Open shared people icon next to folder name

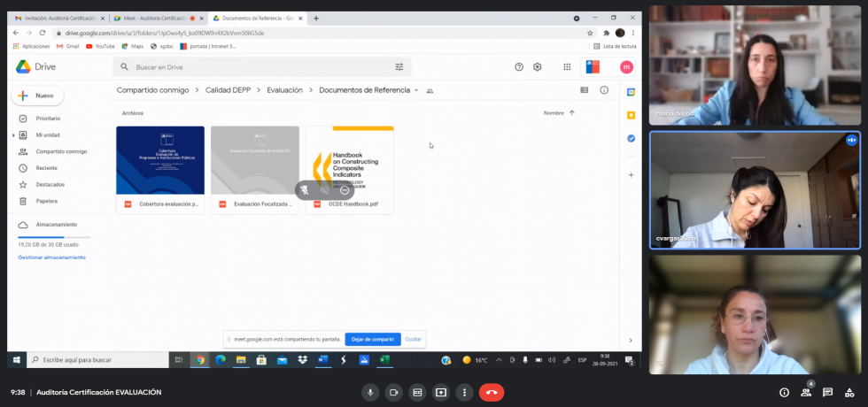pos(430,90)
